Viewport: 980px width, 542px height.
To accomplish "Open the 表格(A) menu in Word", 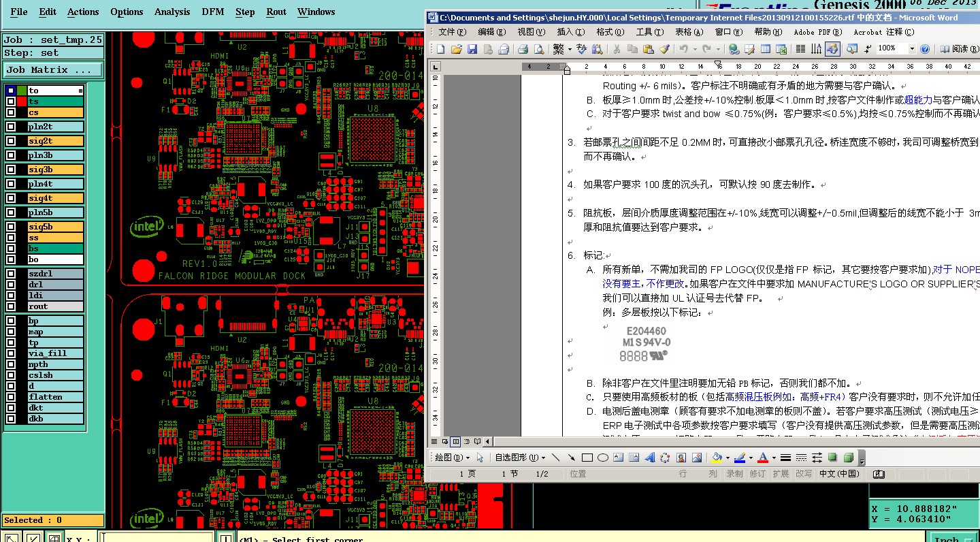I will [689, 31].
